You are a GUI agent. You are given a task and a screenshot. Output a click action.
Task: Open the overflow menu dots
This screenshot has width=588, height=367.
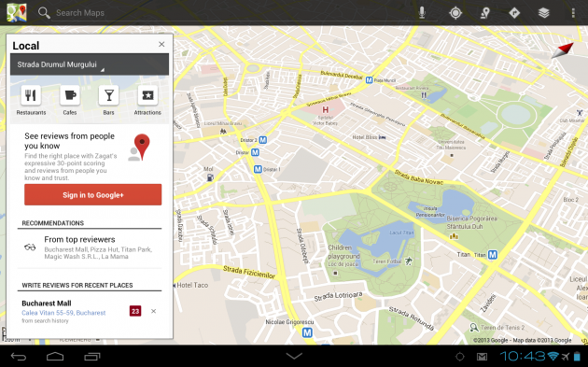pos(573,13)
